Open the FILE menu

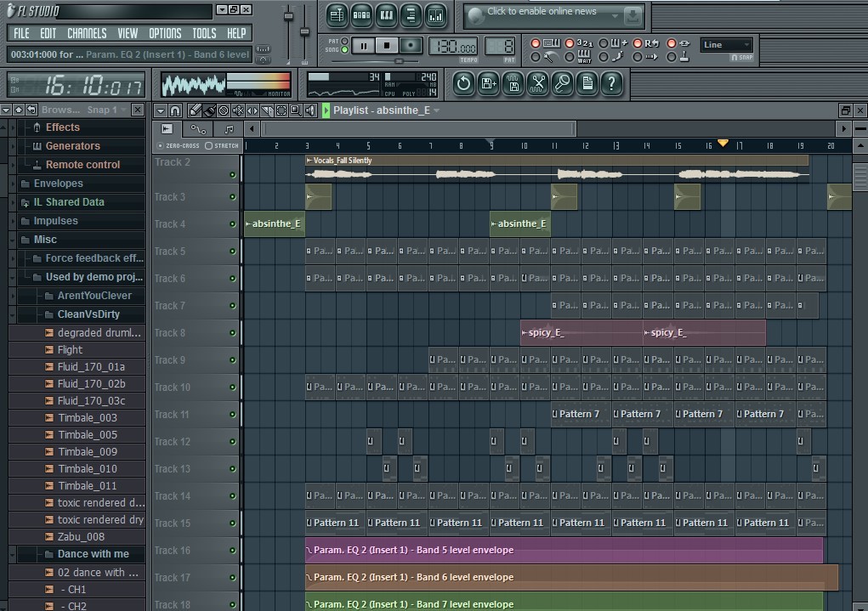click(21, 33)
